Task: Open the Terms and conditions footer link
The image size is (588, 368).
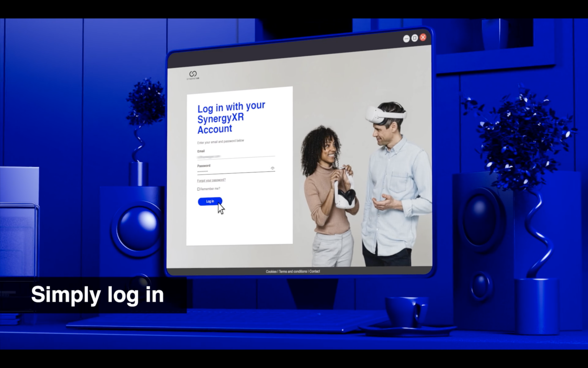Action: (293, 271)
